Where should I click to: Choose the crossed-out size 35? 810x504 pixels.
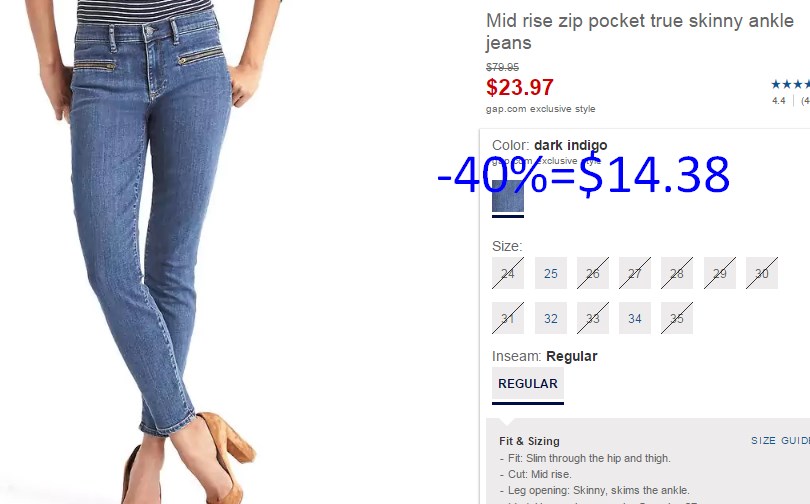point(677,318)
